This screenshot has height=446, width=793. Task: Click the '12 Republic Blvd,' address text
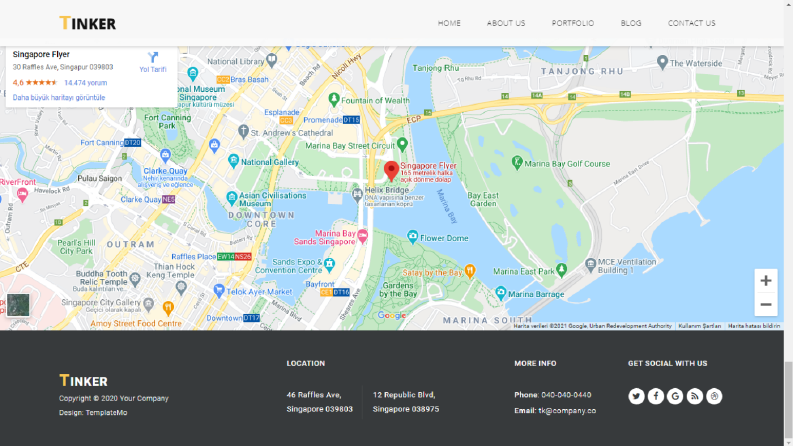click(x=404, y=395)
